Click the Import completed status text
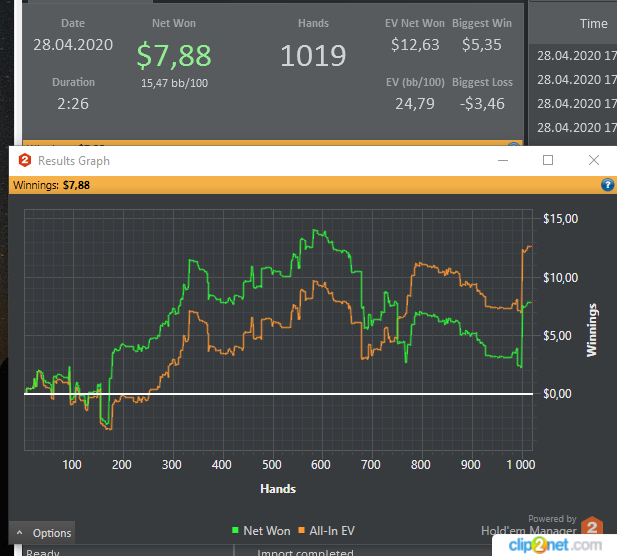617x556 pixels. (x=305, y=552)
